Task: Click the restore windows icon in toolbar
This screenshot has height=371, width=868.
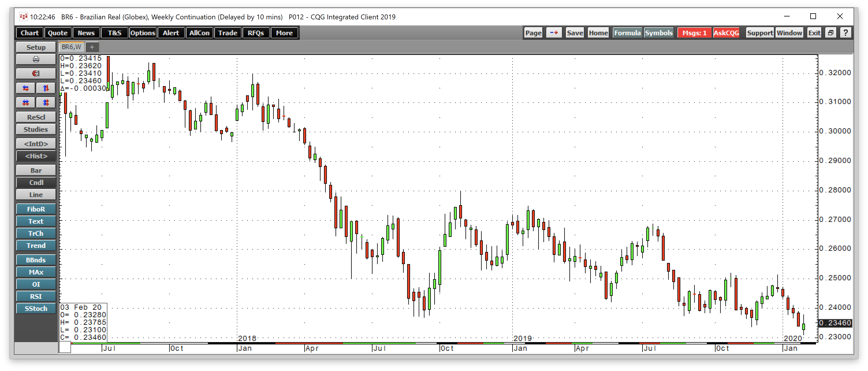Action: pos(830,33)
